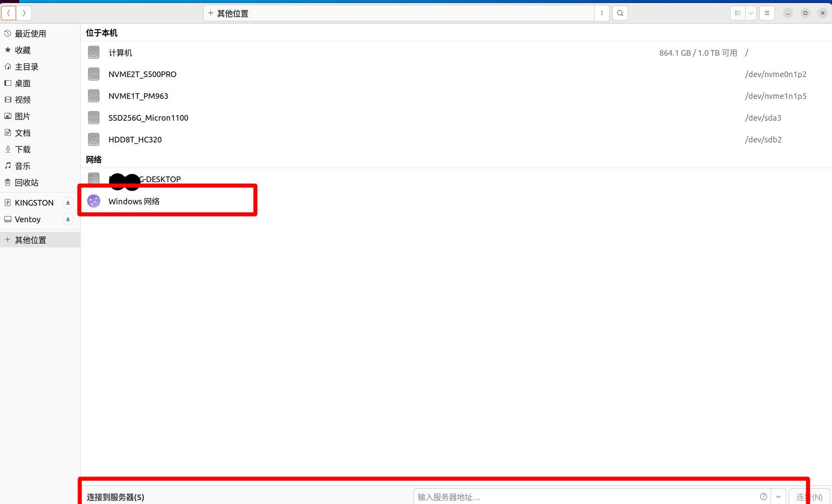Open NVME2T_S500PRO drive
The width and height of the screenshot is (832, 504).
[x=456, y=74]
